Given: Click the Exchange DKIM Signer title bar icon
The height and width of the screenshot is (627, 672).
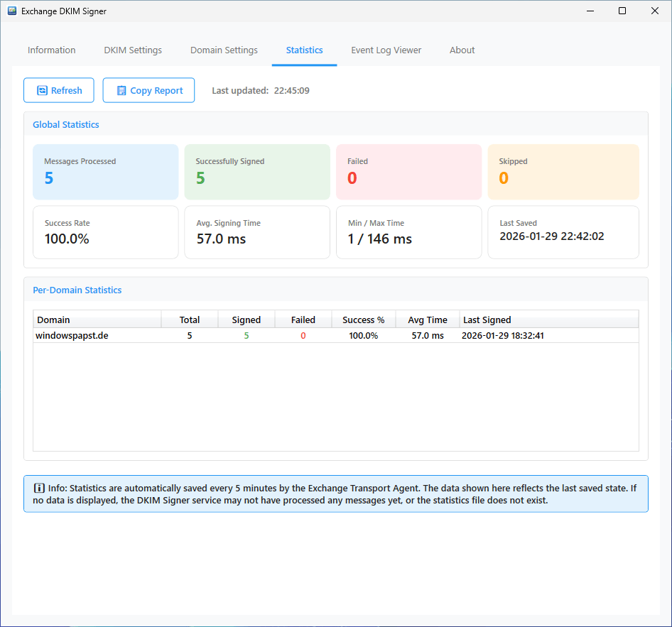Looking at the screenshot, I should 12,11.
